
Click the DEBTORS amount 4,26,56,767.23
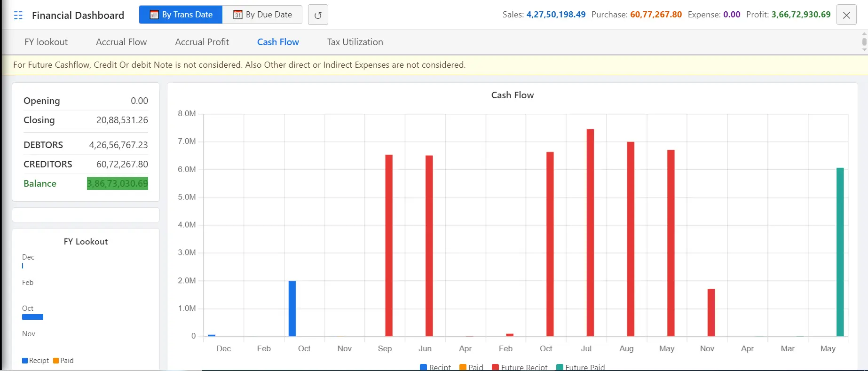click(x=118, y=145)
